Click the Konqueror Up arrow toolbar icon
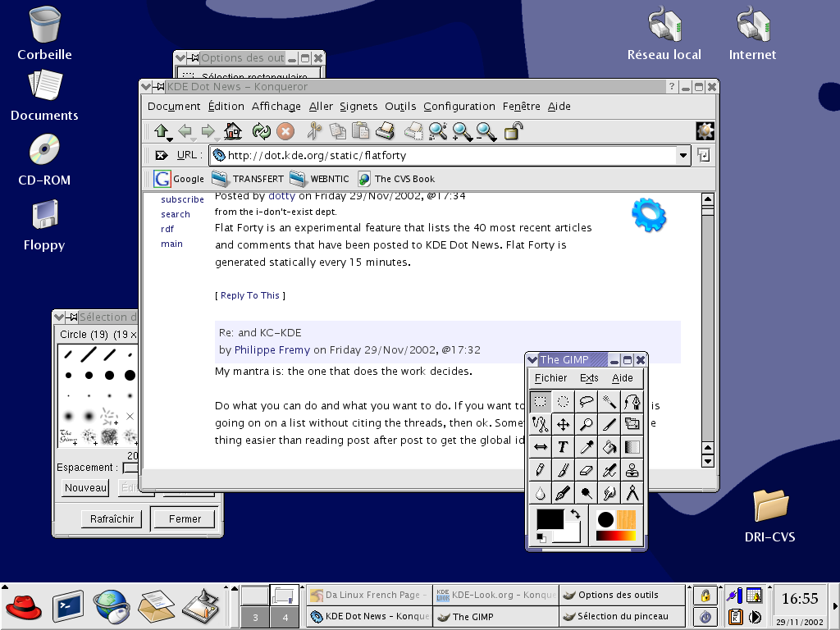 coord(162,131)
